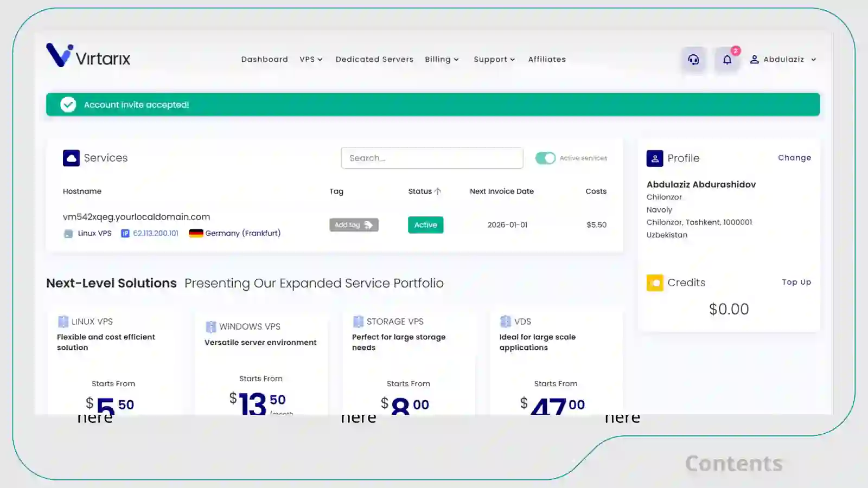Viewport: 868px width, 488px height.
Task: Click the Hostname column header
Action: tap(82, 191)
